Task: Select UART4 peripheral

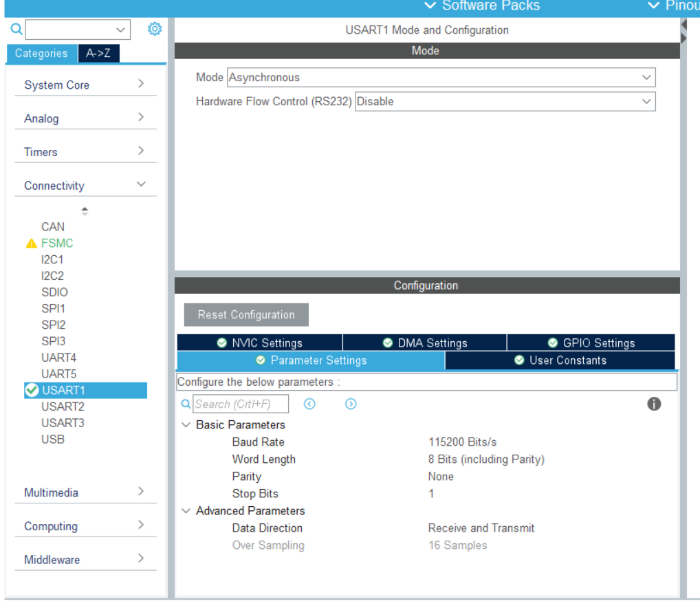Action: [59, 358]
